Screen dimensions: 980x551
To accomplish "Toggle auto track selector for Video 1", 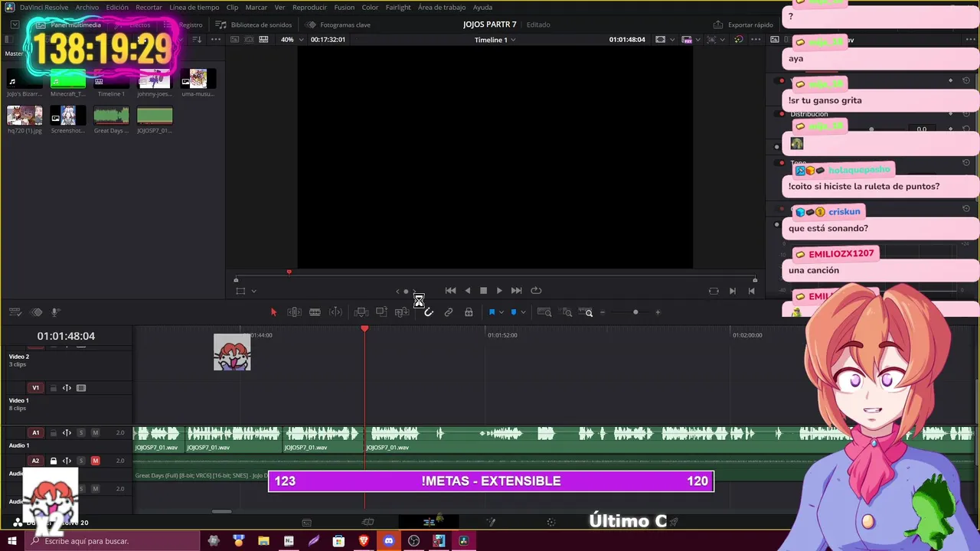I will (x=67, y=388).
